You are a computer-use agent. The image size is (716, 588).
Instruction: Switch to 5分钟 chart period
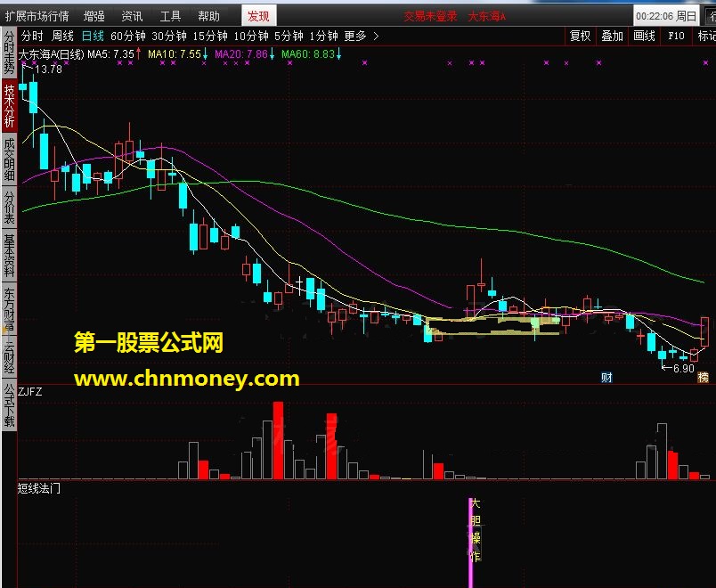coord(289,36)
